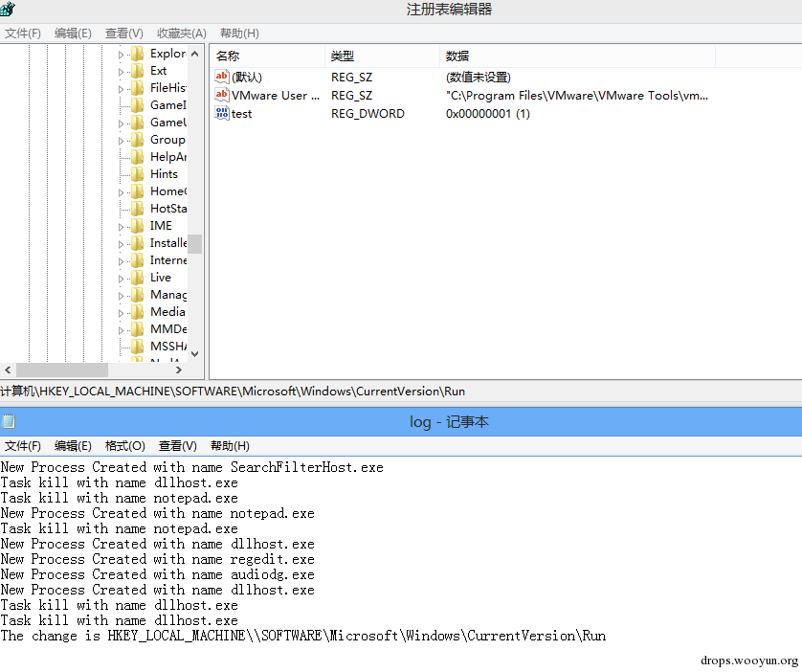This screenshot has width=802, height=672.
Task: Click the Registry Editor app icon in title bar
Action: click(x=8, y=9)
